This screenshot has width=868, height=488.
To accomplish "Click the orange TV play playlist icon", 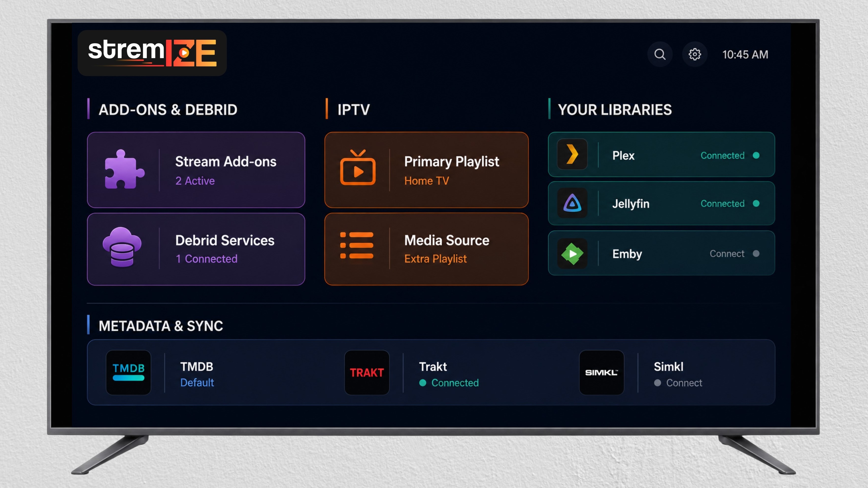I will coord(357,168).
